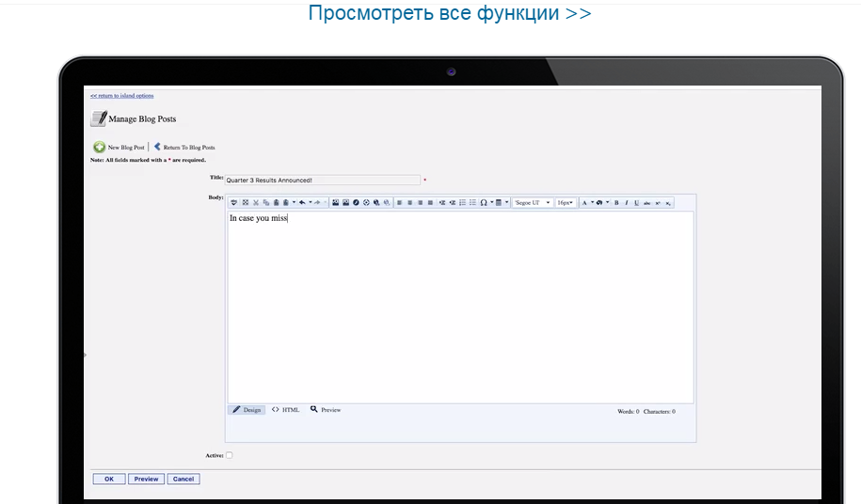The height and width of the screenshot is (504, 861).
Task: Expand the font color dropdown arrow
Action: click(593, 202)
